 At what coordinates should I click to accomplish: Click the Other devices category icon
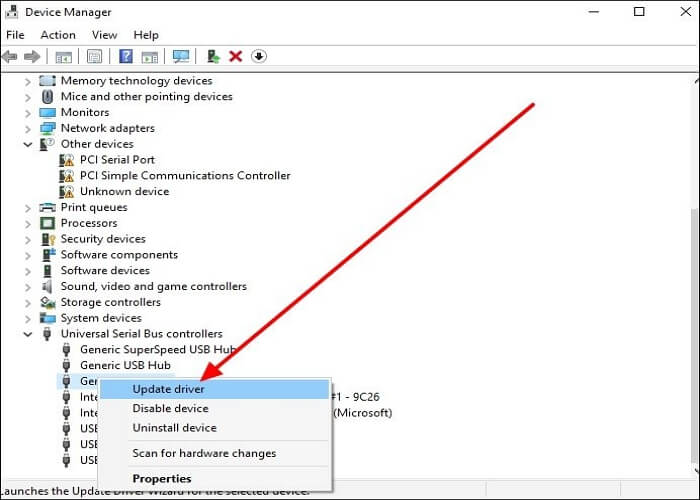click(x=47, y=144)
